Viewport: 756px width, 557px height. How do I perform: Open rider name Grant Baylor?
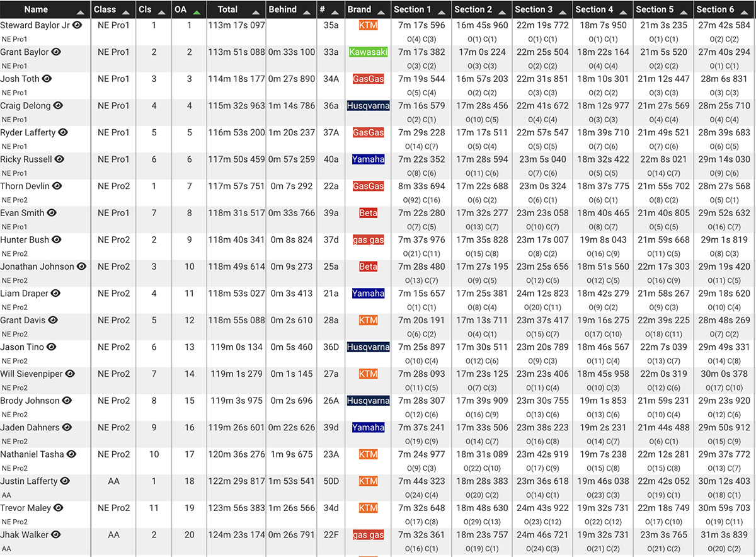coord(25,52)
